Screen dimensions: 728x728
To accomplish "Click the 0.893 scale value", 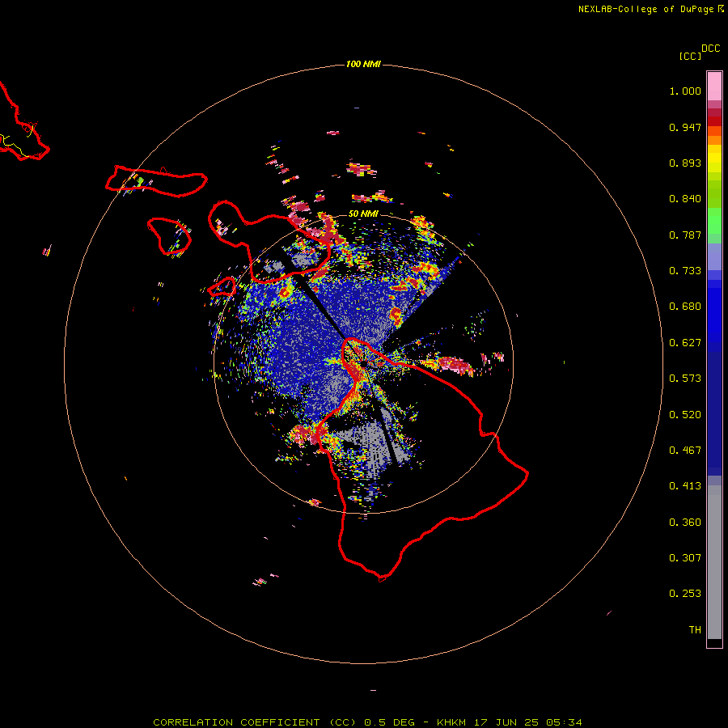I will pyautogui.click(x=685, y=163).
